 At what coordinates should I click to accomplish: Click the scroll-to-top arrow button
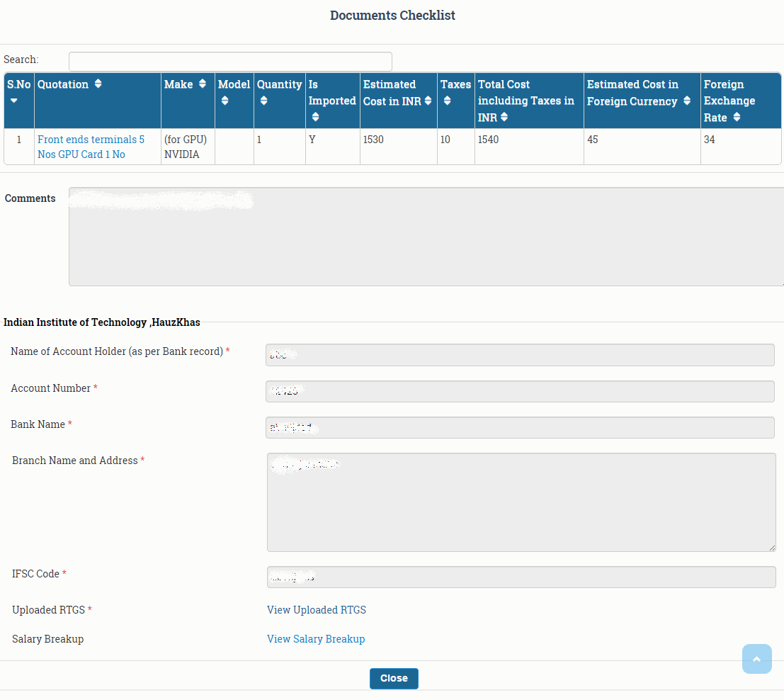[x=756, y=659]
